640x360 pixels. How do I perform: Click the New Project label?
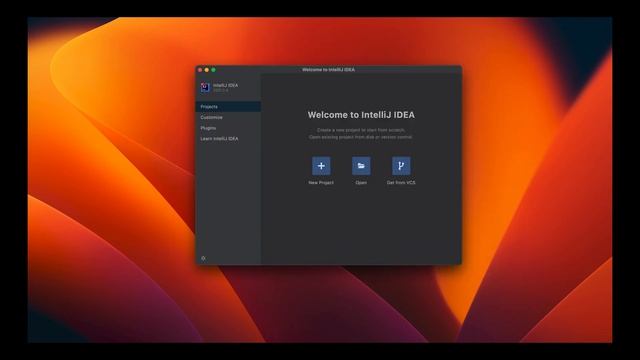point(321,182)
